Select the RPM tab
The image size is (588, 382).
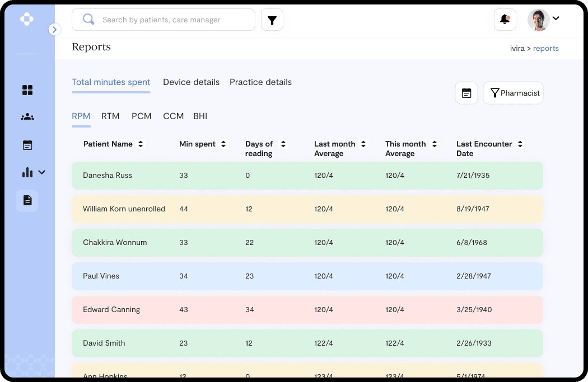[x=81, y=116]
